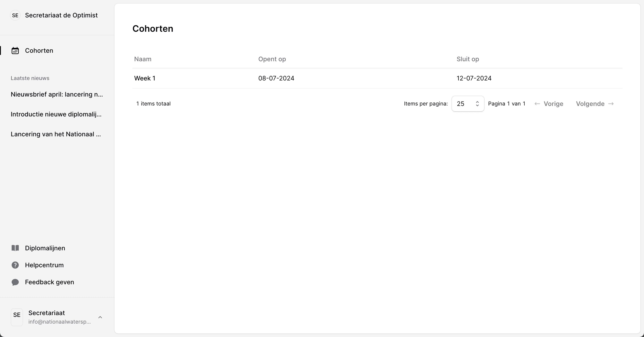Open news item Lancering van het Nationaal
The image size is (644, 337).
(x=56, y=134)
